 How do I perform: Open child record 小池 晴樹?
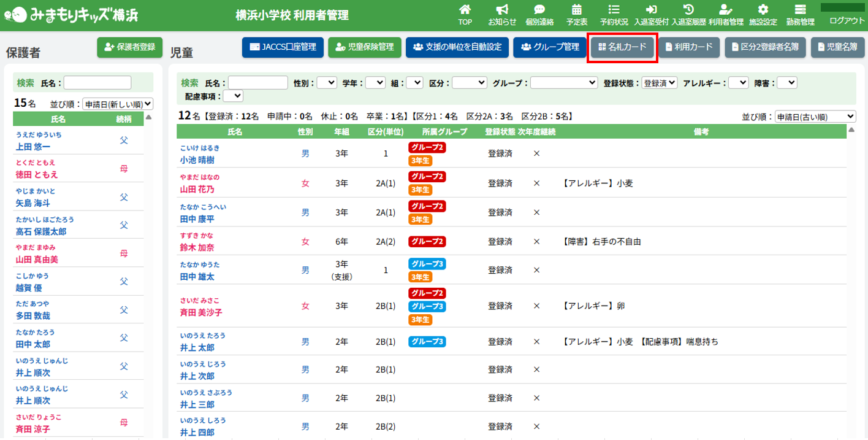click(x=197, y=160)
